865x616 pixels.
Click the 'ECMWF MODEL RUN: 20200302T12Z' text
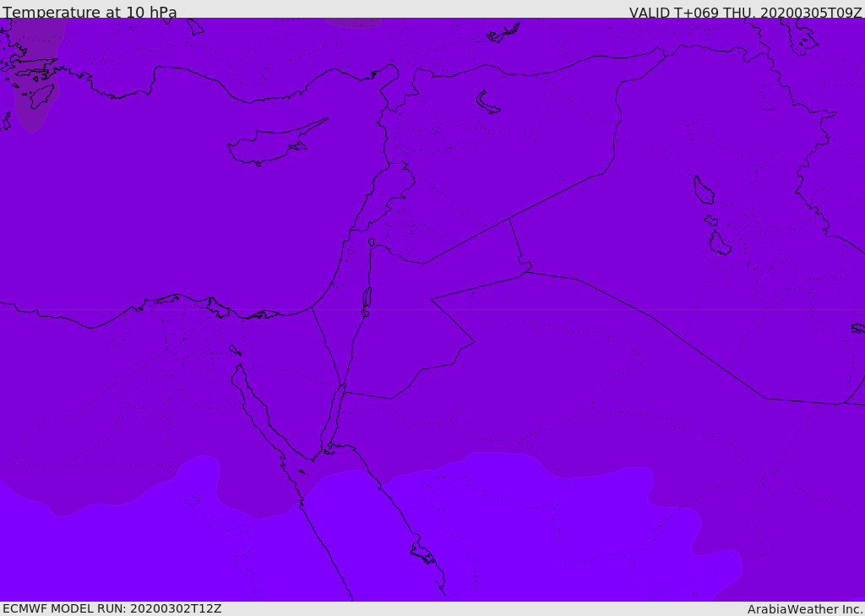[x=112, y=608]
